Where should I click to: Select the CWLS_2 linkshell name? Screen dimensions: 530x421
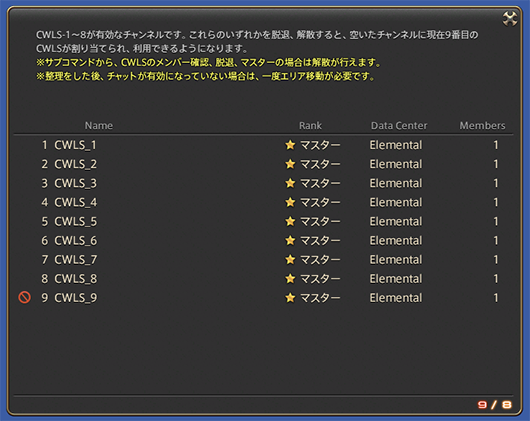(76, 164)
